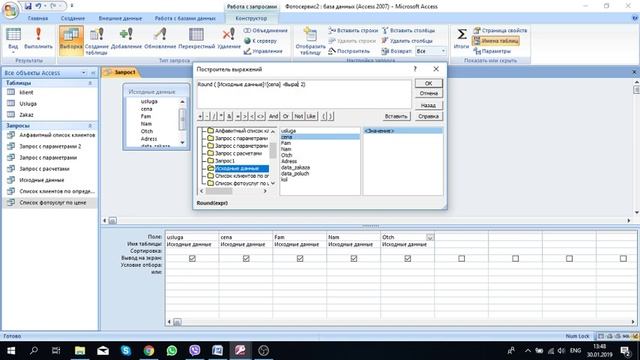Image resolution: width=640 pixels, height=360 pixels.
Task: Switch to the Главная ribbon tab
Action: click(x=38, y=18)
